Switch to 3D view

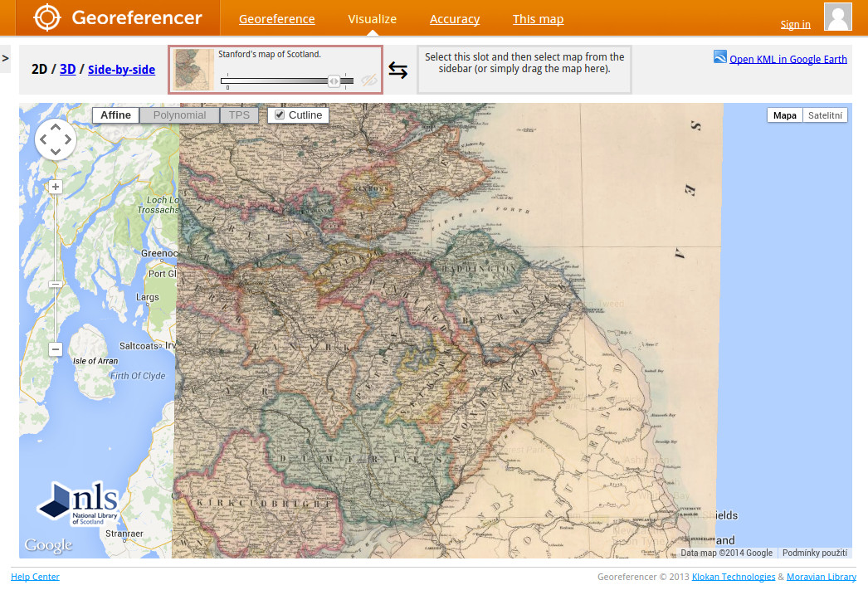[x=67, y=69]
